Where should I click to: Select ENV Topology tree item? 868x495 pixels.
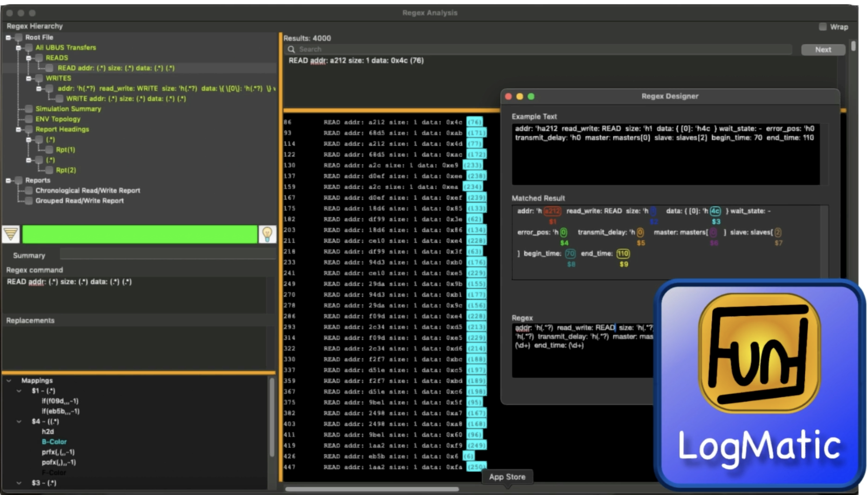(x=58, y=119)
